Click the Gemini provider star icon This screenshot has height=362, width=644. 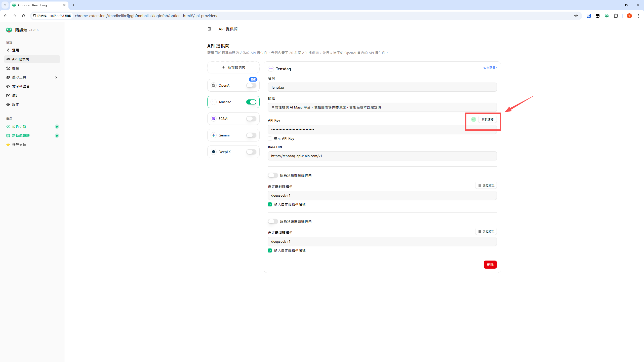(x=214, y=135)
